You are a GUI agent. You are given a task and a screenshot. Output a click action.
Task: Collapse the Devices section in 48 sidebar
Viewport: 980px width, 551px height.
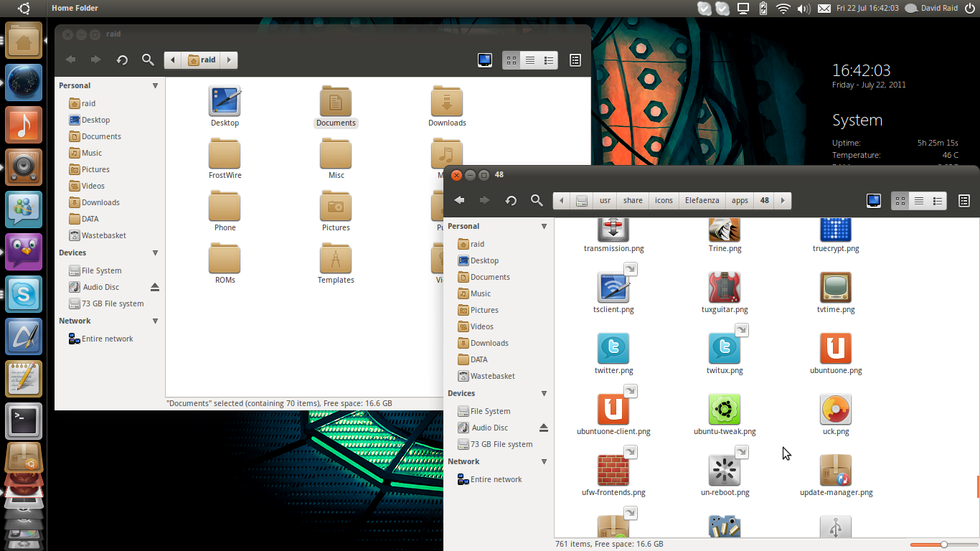pyautogui.click(x=544, y=394)
